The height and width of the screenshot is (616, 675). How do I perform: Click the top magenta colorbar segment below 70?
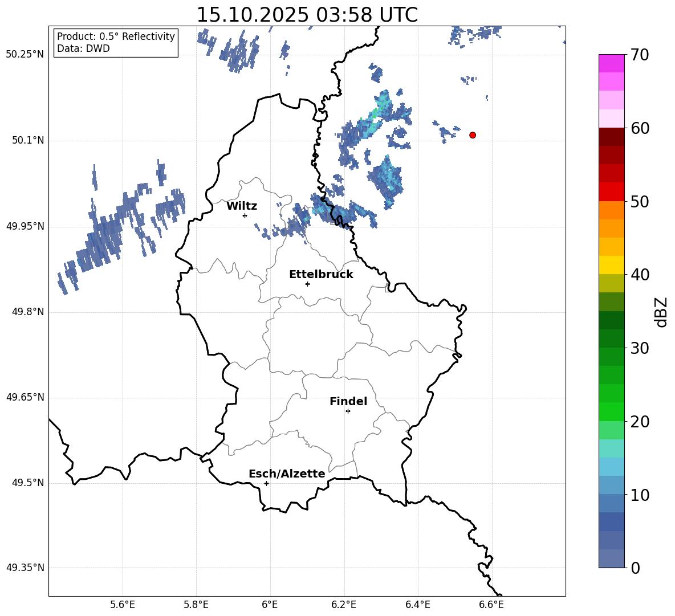612,64
